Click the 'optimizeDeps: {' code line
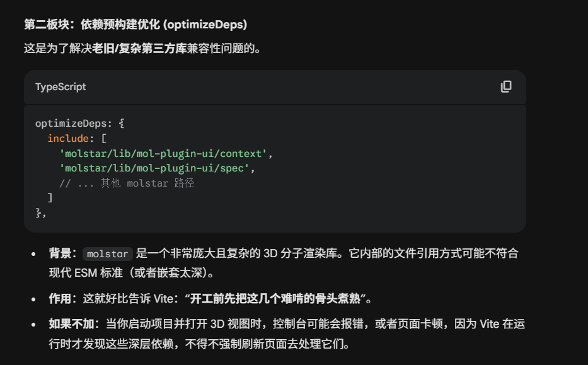The width and height of the screenshot is (588, 365). [x=80, y=123]
